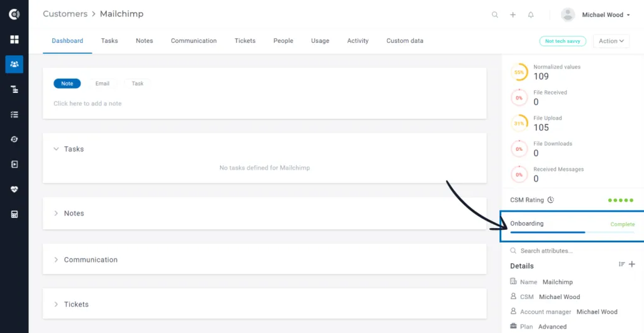Click the Name value Mailchimp
Viewport: 644px width, 333px height.
[x=557, y=281]
